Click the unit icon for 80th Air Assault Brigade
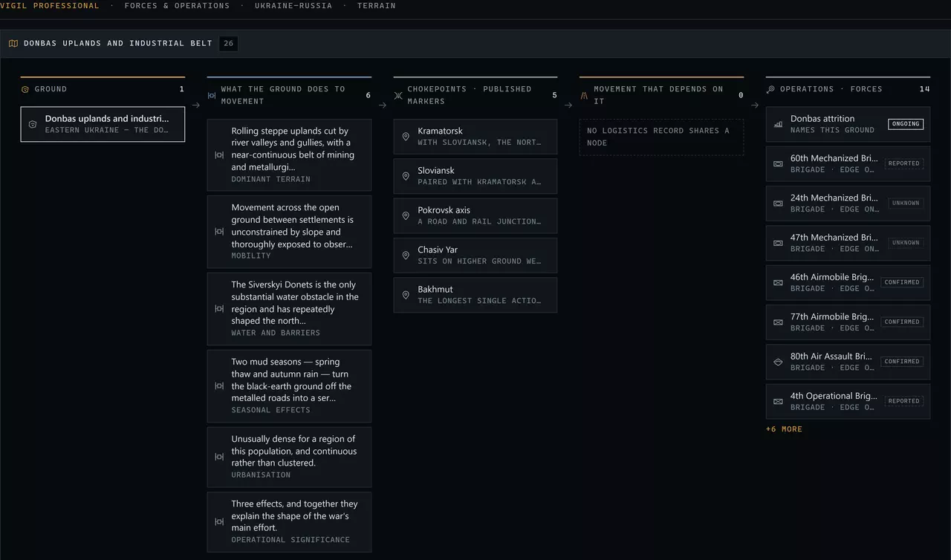Viewport: 951px width, 560px height. pyautogui.click(x=778, y=362)
